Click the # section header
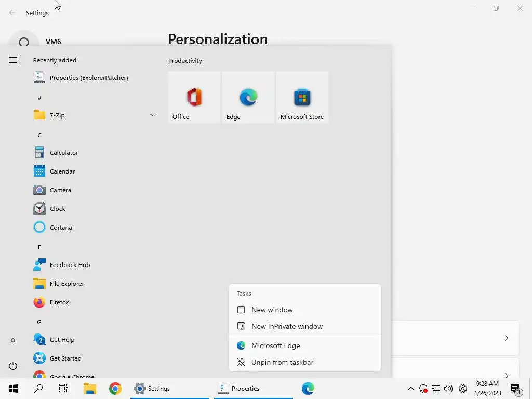 39,98
